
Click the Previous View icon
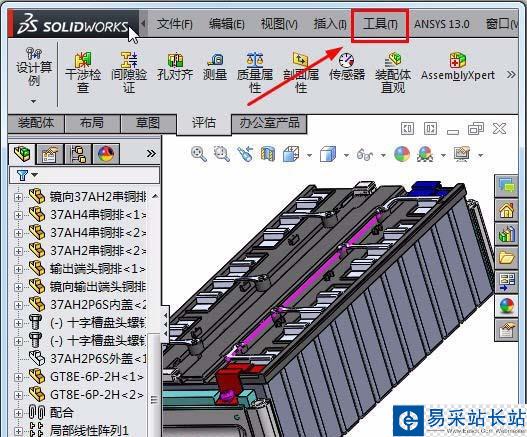point(245,154)
